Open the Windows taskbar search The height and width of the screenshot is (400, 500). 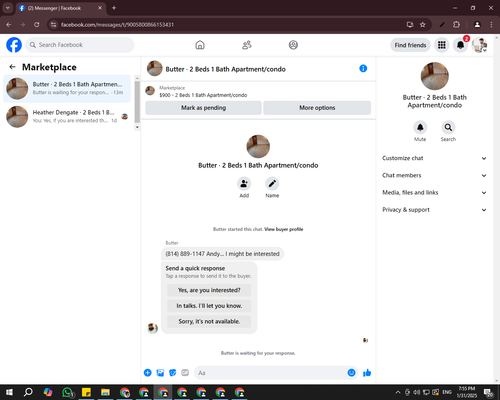(x=28, y=392)
